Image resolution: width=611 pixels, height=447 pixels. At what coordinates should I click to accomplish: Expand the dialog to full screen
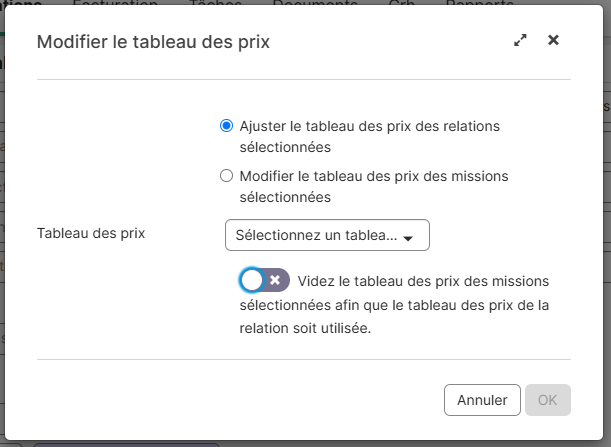(520, 41)
